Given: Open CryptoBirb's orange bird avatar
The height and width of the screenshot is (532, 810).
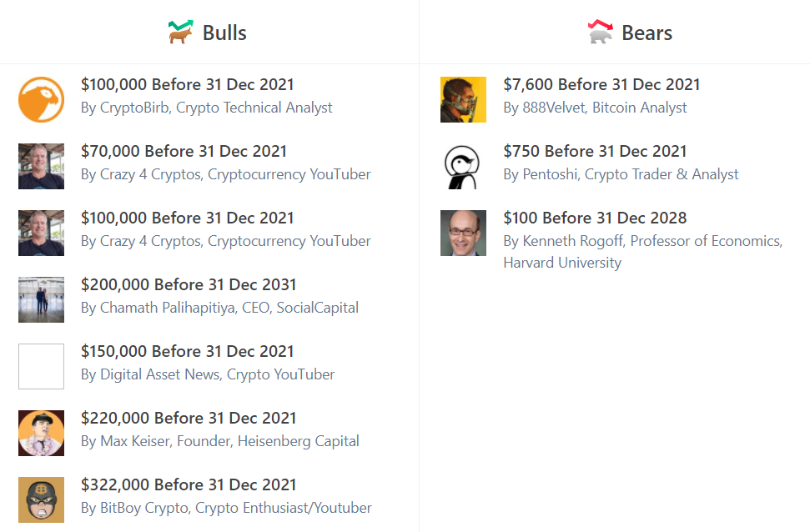Looking at the screenshot, I should [42, 100].
